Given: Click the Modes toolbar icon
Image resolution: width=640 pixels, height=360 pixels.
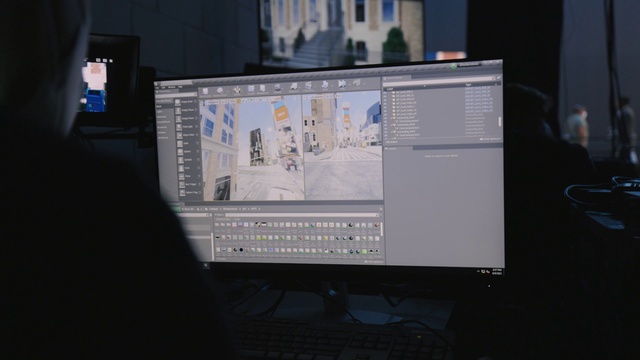Looking at the screenshot, I should 237,90.
